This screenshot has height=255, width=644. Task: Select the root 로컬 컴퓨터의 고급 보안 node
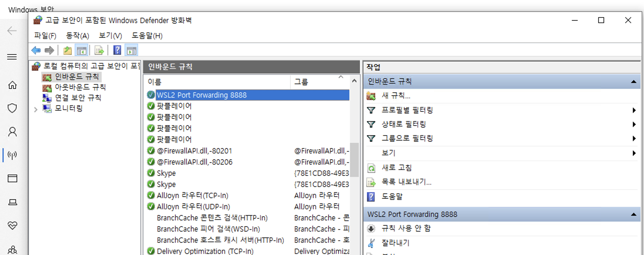pyautogui.click(x=92, y=66)
